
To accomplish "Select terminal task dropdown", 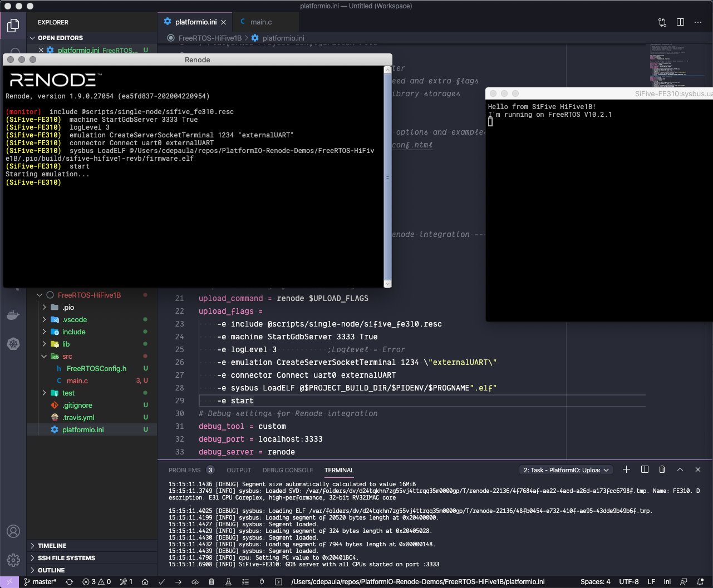I will (x=566, y=470).
